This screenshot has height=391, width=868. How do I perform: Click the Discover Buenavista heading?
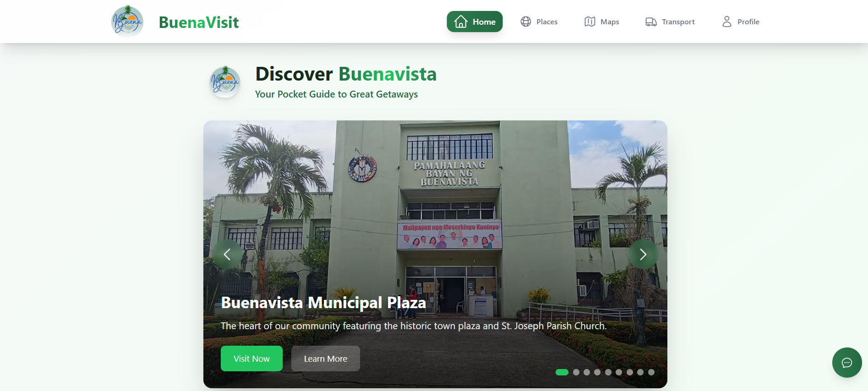[346, 74]
